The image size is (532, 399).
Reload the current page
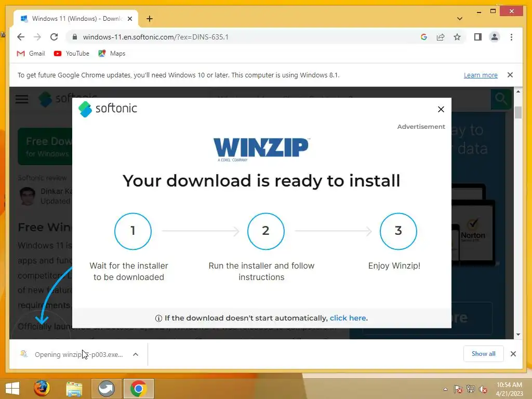(x=54, y=37)
